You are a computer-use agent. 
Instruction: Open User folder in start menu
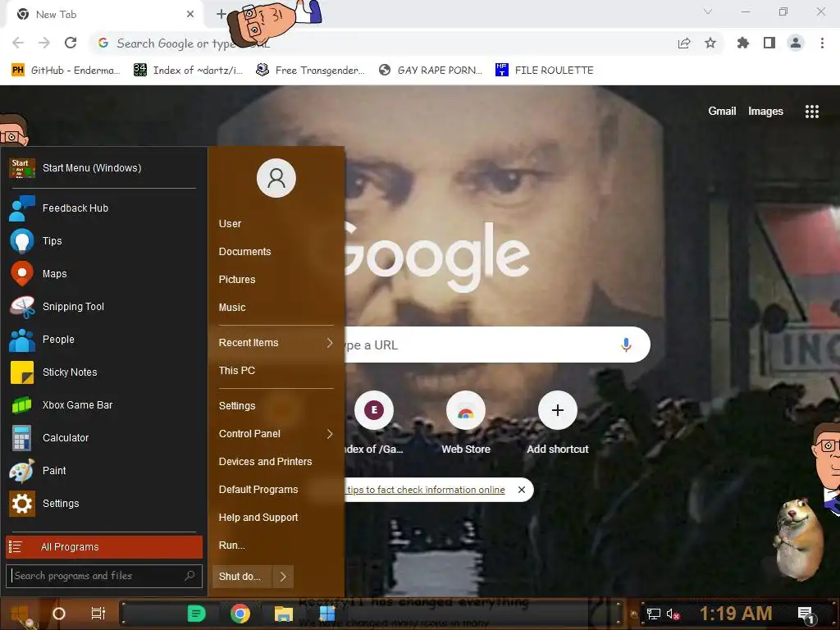pos(230,224)
